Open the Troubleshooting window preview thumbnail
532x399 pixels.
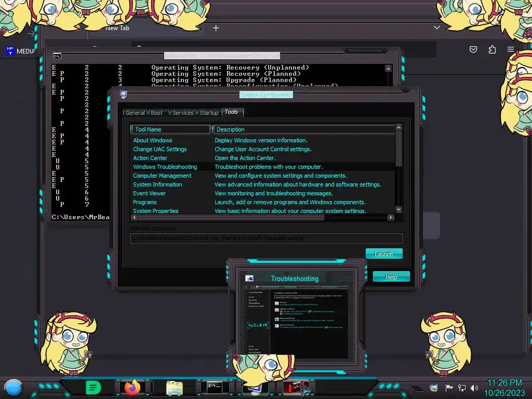(x=297, y=322)
